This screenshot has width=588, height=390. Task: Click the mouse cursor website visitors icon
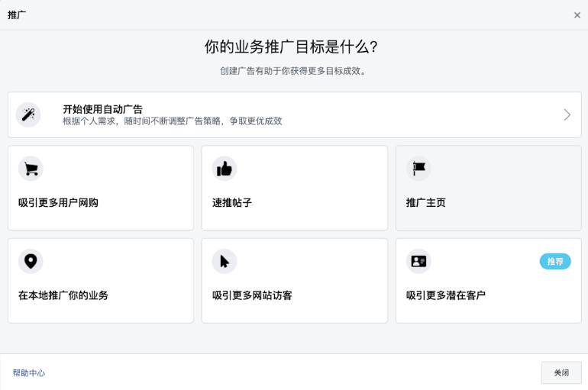point(225,261)
